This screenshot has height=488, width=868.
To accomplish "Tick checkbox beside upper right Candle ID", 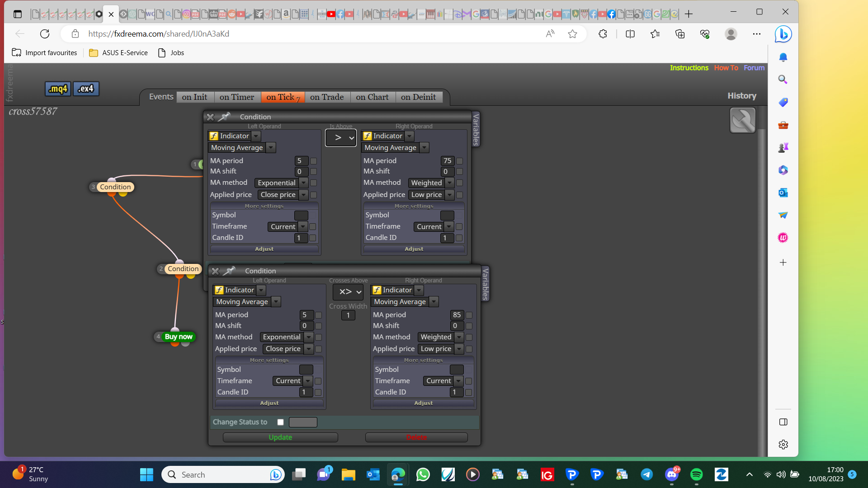I will pos(459,238).
